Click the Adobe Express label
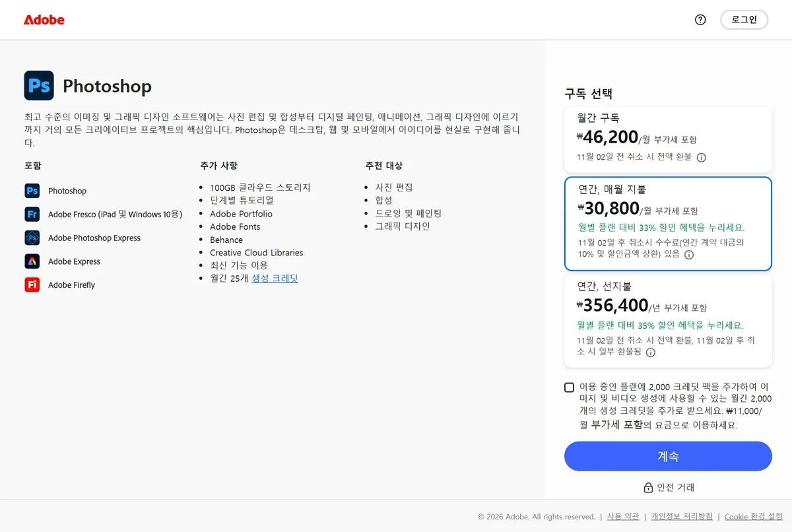This screenshot has height=532, width=792. pos(75,262)
